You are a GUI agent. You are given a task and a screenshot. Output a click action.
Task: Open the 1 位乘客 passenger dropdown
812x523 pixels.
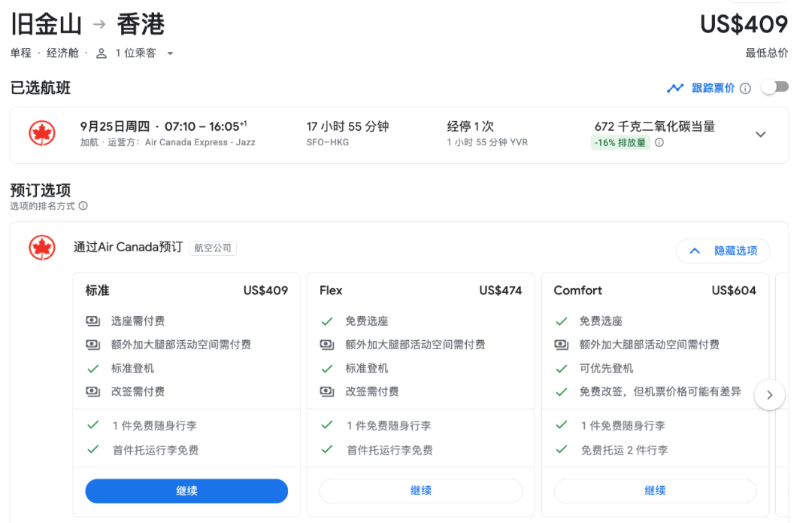click(144, 53)
